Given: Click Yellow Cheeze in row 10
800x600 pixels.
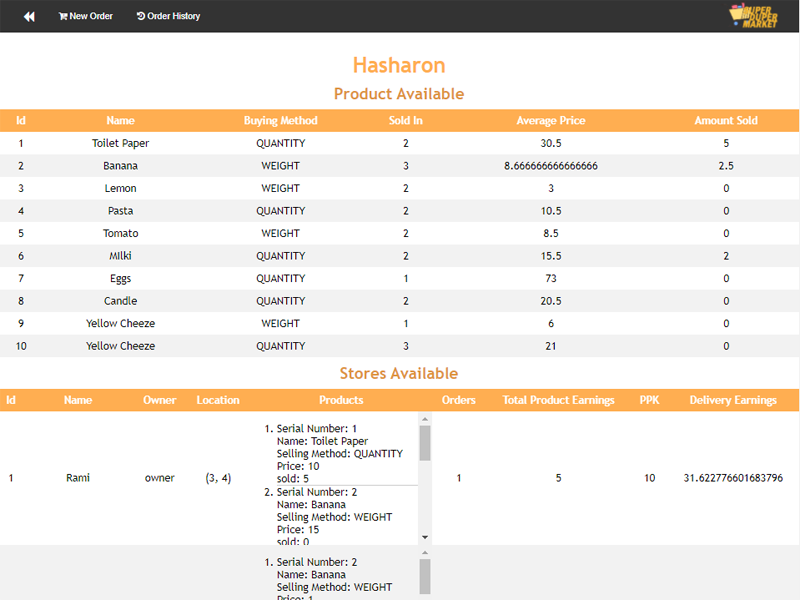Looking at the screenshot, I should tap(120, 346).
